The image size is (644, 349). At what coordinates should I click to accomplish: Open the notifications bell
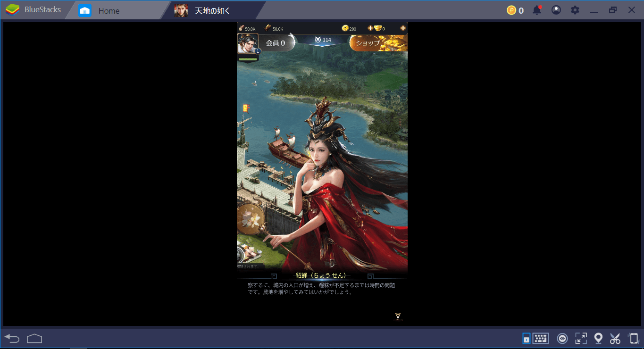pos(537,10)
